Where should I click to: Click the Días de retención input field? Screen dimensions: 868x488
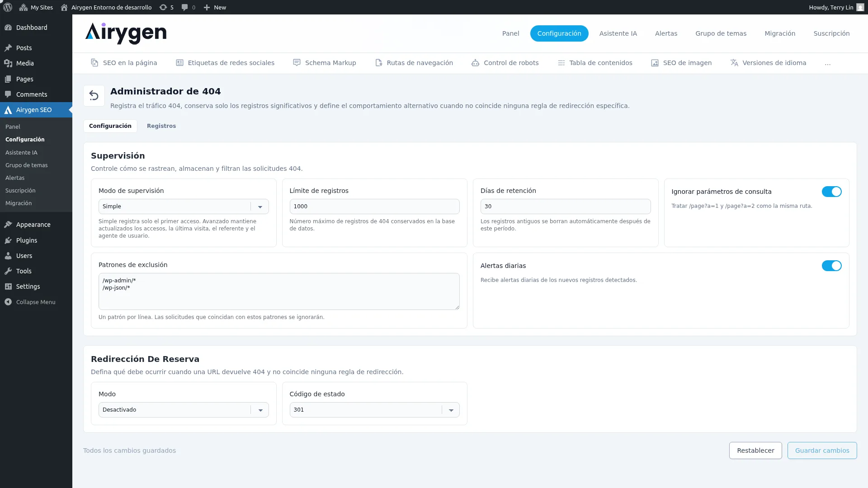(x=566, y=206)
